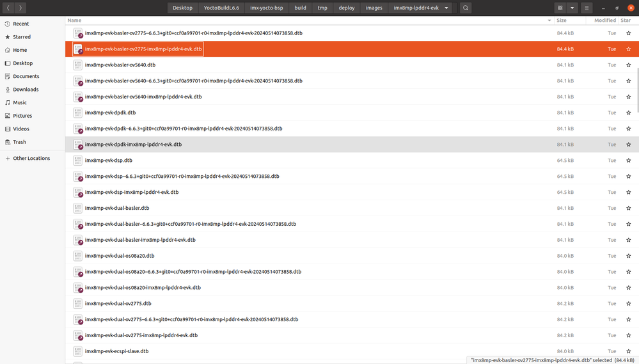Select file icon of imx8mp-evk-dpdk.dtb
639x364 pixels.
[77, 113]
